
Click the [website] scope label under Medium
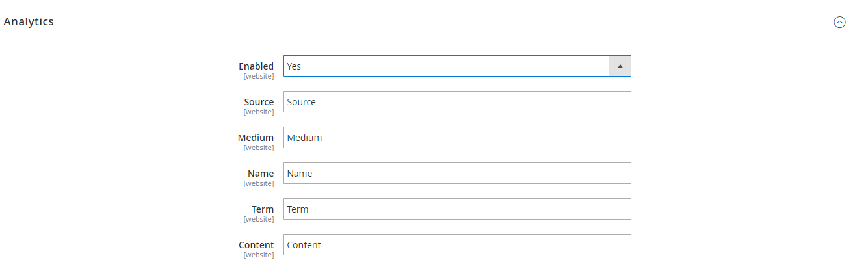(x=259, y=148)
